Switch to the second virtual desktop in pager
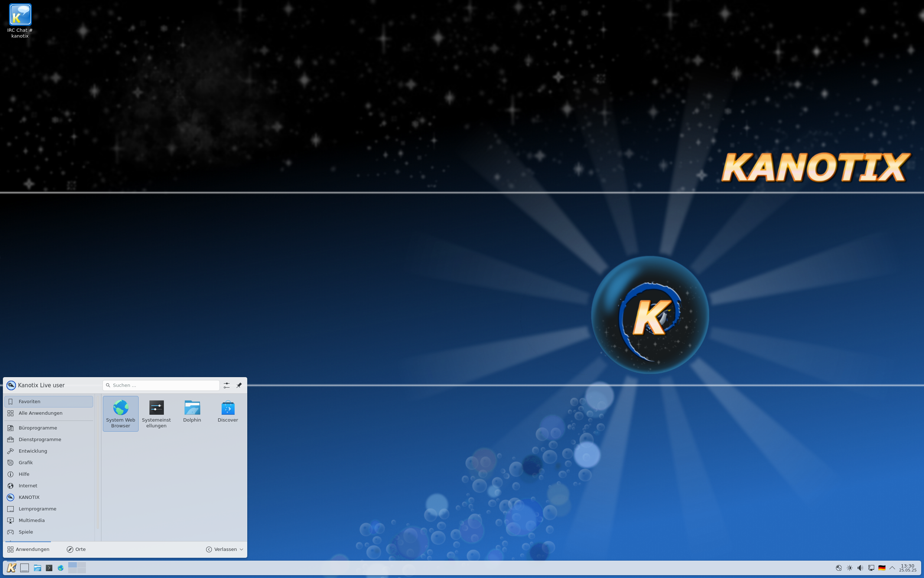Screen dimensions: 924x578 [81, 565]
